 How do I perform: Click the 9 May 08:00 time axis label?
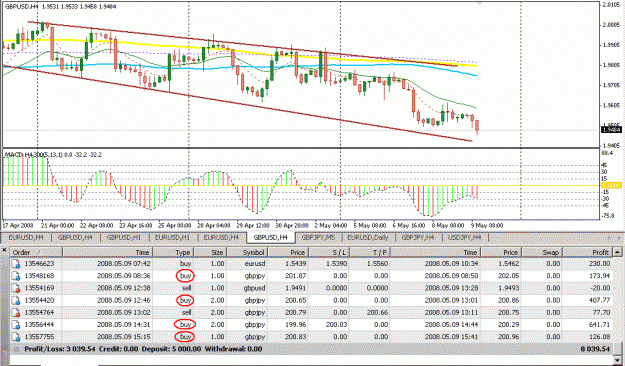(x=487, y=226)
